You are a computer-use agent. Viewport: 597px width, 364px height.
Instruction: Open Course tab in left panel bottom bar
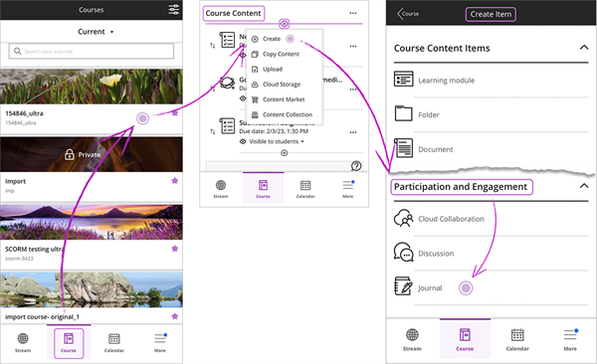click(69, 343)
